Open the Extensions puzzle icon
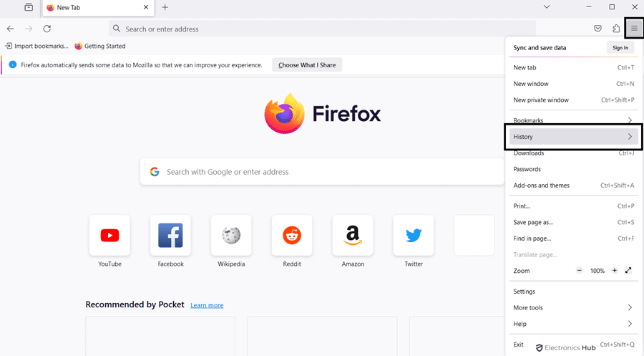Image resolution: width=644 pixels, height=356 pixels. click(x=616, y=29)
